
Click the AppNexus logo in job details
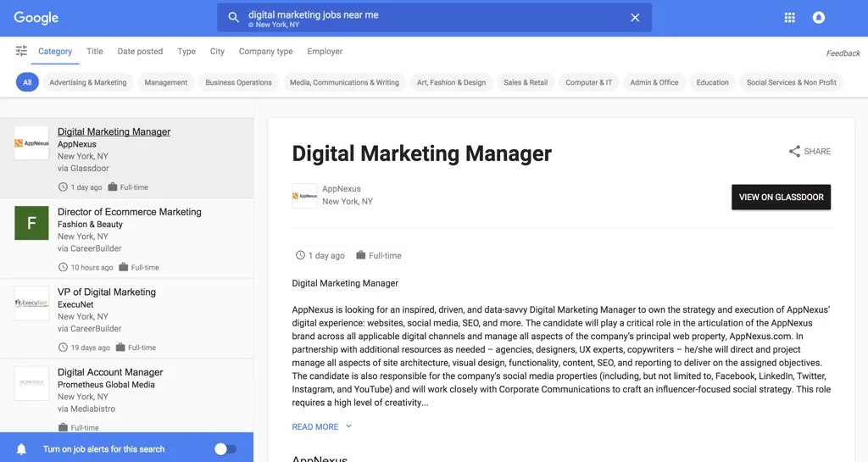point(304,196)
